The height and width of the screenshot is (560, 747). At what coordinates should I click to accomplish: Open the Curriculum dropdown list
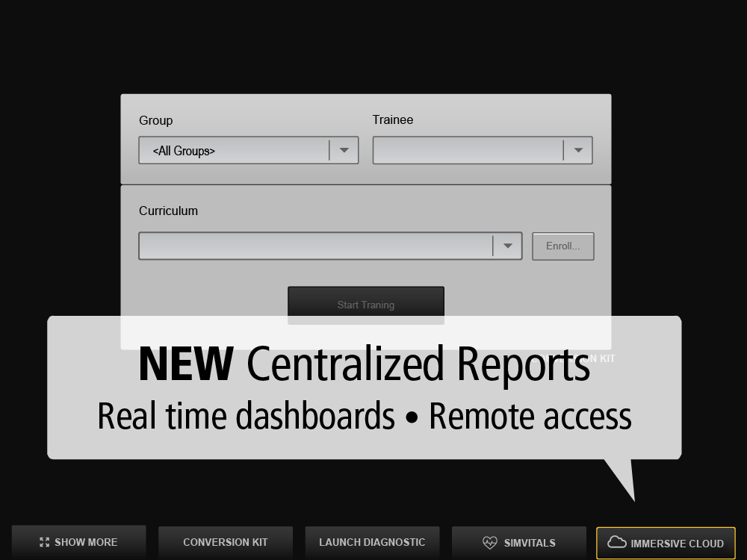point(508,246)
